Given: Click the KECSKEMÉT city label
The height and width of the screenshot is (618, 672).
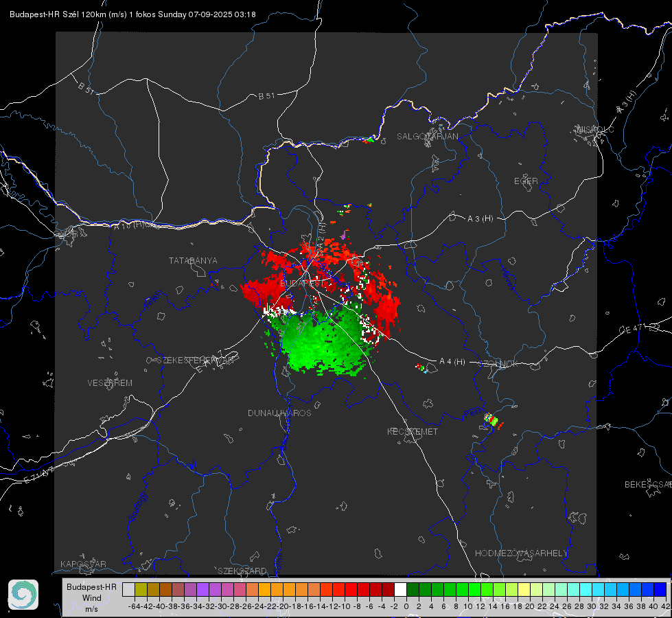Looking at the screenshot, I should tap(413, 432).
